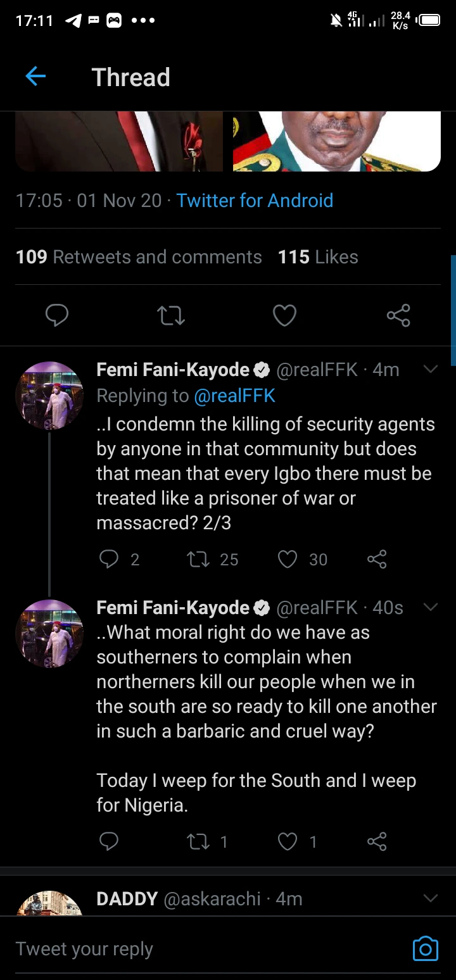
Task: Open the @realFFK mention link
Action: [234, 396]
